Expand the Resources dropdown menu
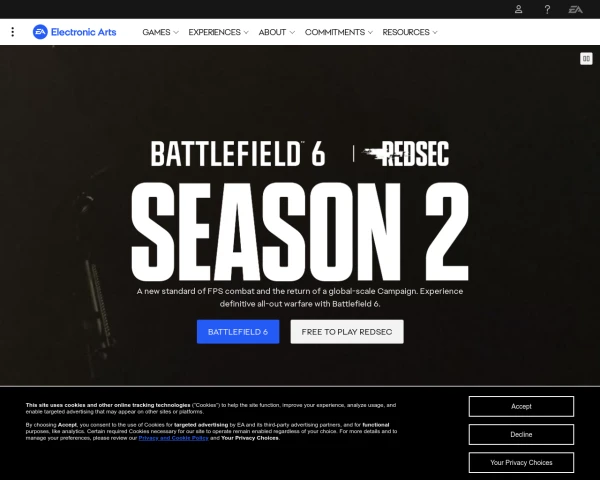600x480 pixels. 410,32
